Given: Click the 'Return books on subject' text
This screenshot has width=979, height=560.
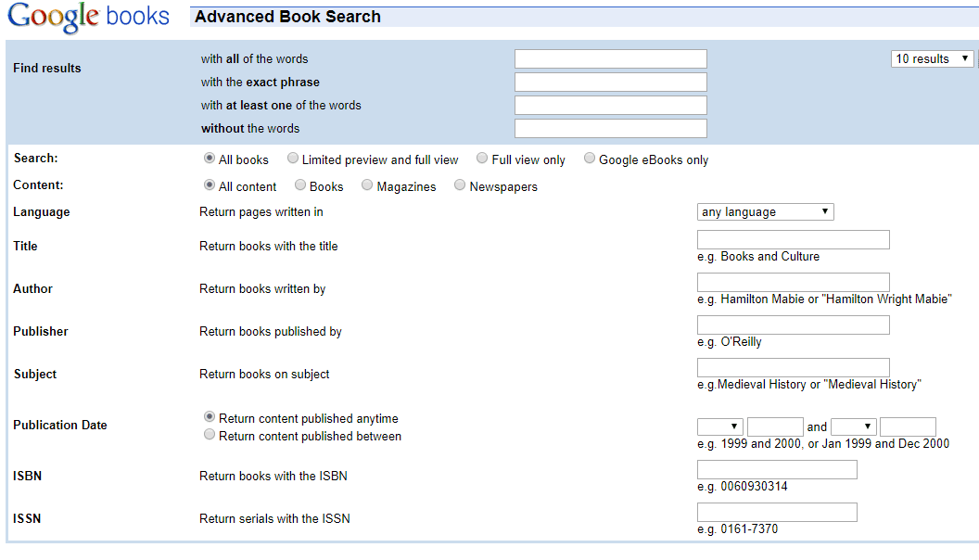Looking at the screenshot, I should [x=264, y=374].
